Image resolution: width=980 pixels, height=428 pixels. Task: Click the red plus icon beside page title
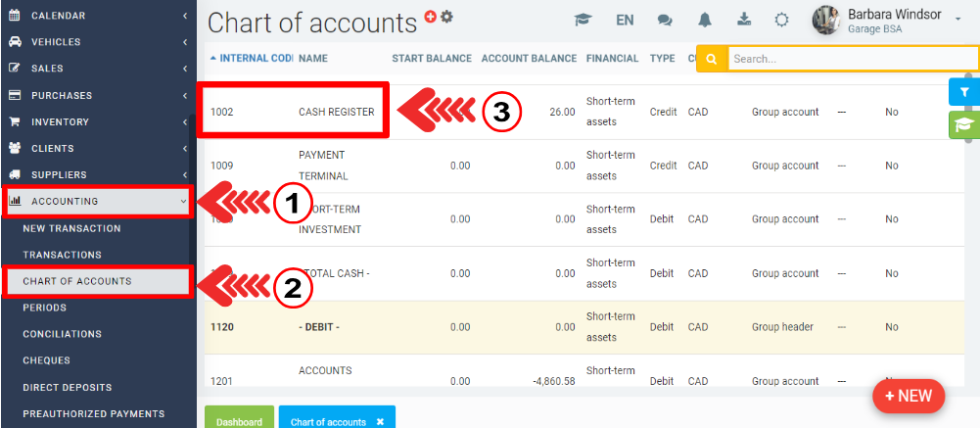pyautogui.click(x=430, y=17)
